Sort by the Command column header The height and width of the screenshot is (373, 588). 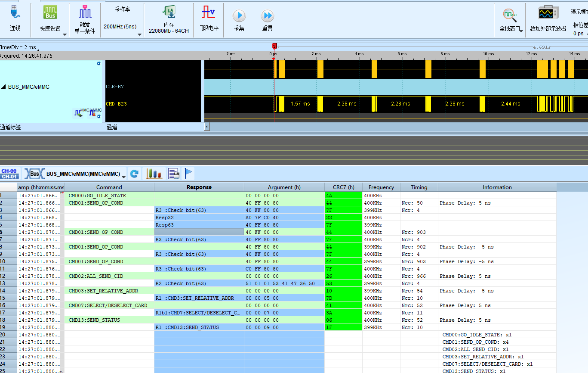click(109, 187)
